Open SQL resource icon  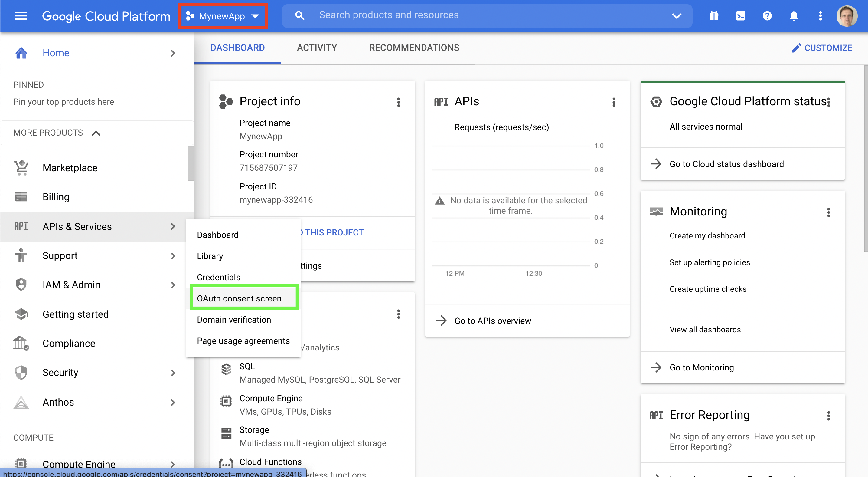[x=226, y=369]
